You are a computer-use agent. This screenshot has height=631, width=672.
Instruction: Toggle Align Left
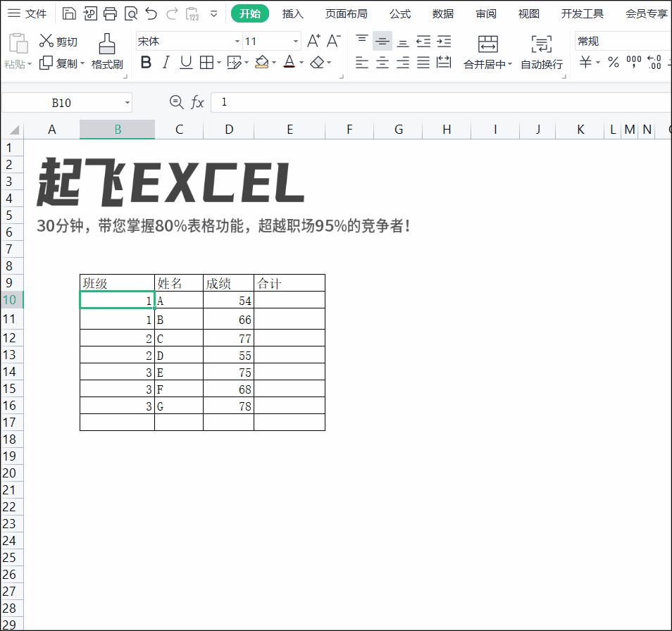pos(362,63)
